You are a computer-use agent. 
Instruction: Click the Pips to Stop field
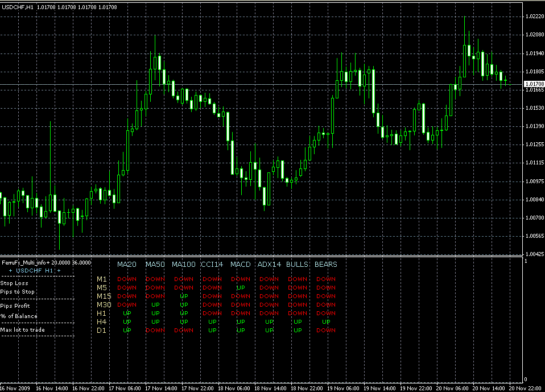pyautogui.click(x=16, y=292)
